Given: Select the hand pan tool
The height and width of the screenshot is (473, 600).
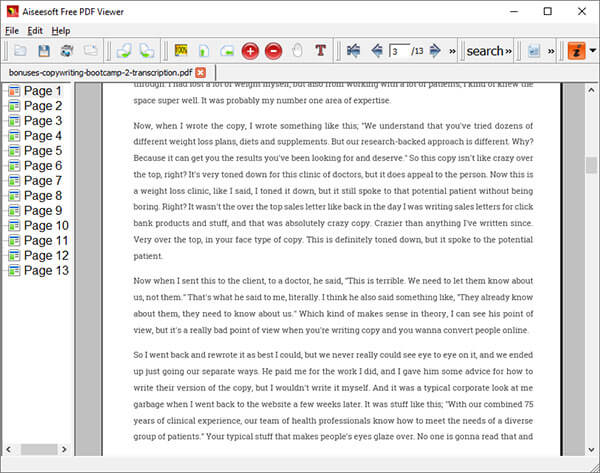Looking at the screenshot, I should coord(297,51).
